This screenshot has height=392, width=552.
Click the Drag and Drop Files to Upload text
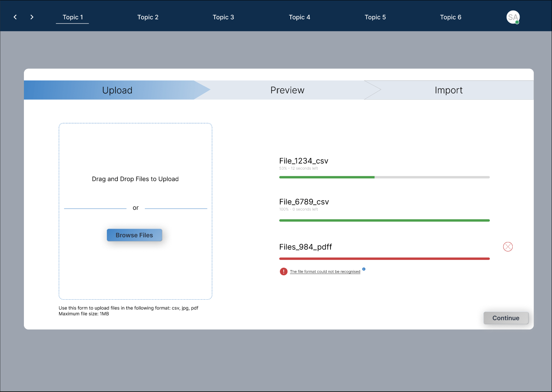(135, 179)
